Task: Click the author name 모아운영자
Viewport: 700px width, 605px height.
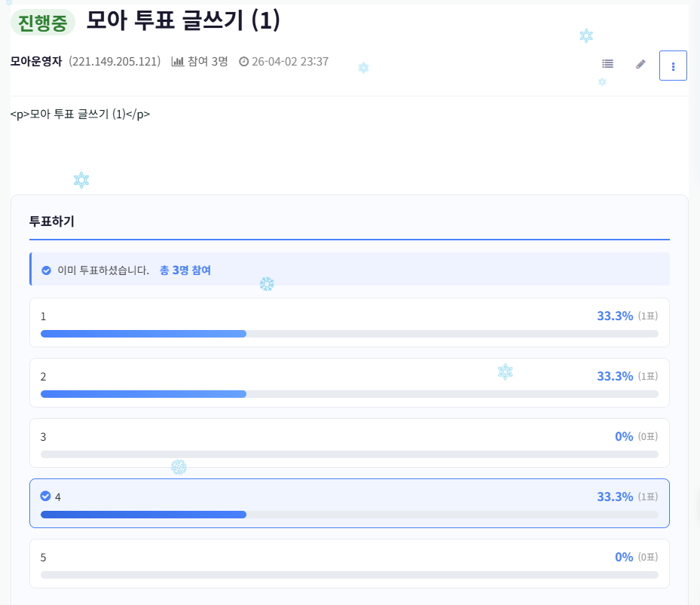Action: pos(36,61)
